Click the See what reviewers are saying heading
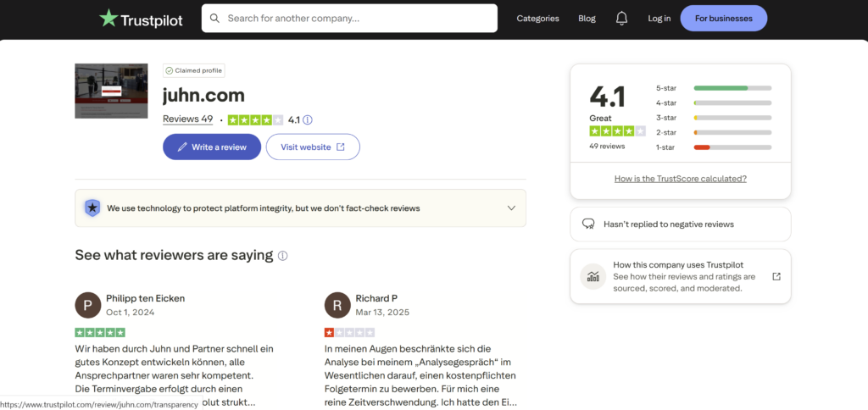868x410 pixels. (174, 255)
